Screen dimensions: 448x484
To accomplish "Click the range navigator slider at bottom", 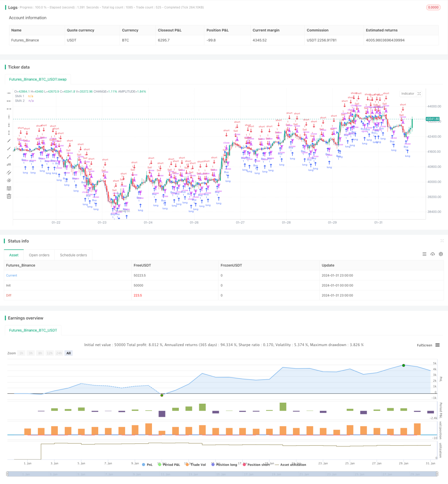I will tap(222, 474).
